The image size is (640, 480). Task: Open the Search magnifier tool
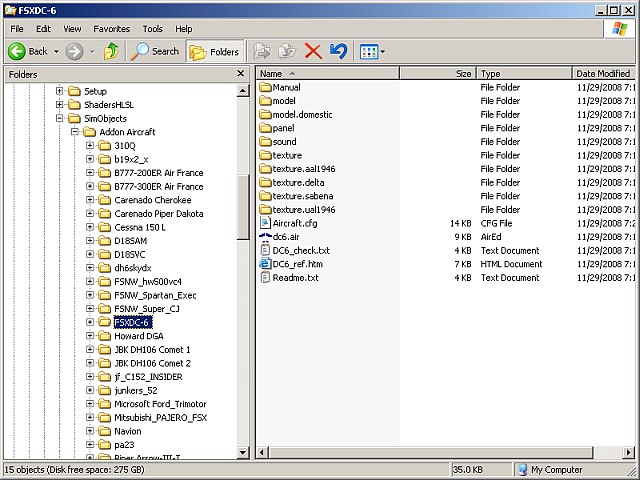[x=155, y=51]
